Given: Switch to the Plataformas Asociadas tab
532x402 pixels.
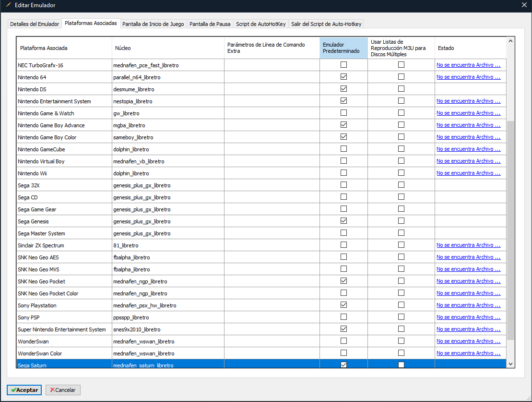Looking at the screenshot, I should click(x=91, y=23).
